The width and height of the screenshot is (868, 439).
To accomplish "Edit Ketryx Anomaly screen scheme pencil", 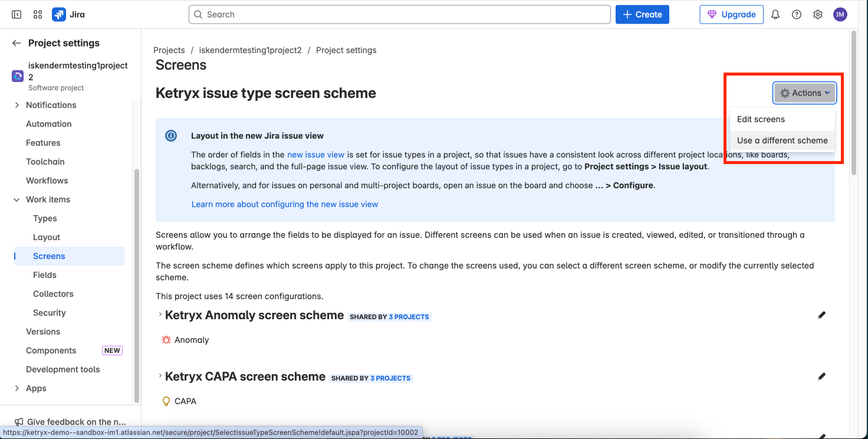I will (822, 315).
